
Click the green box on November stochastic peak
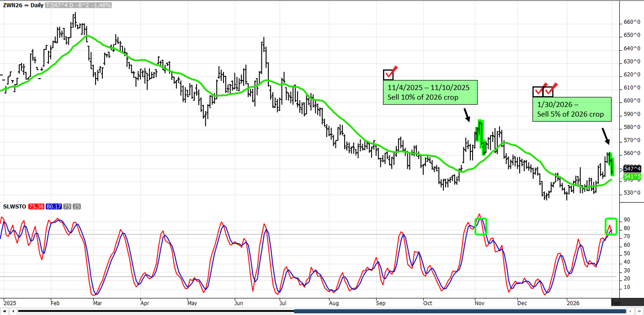(481, 226)
